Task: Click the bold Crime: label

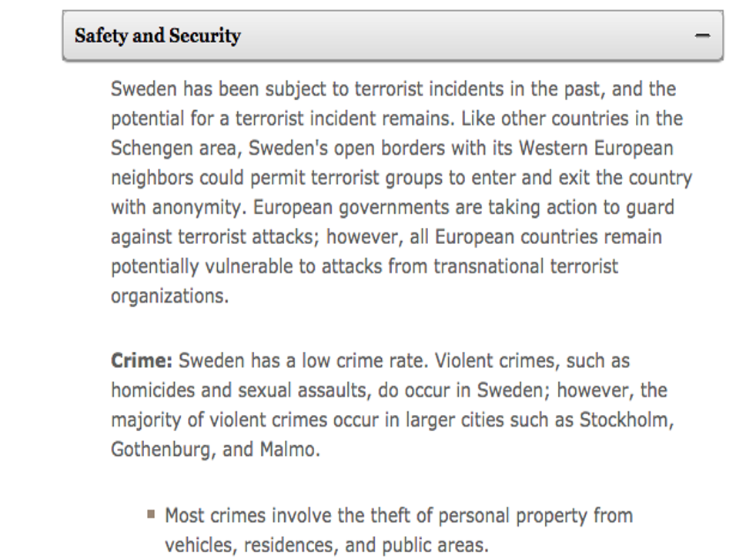Action: point(142,360)
